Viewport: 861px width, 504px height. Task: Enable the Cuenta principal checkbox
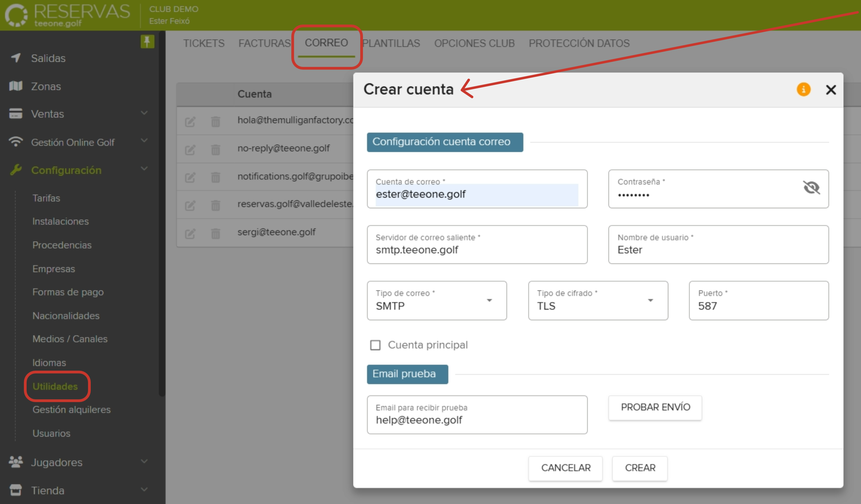pos(375,345)
